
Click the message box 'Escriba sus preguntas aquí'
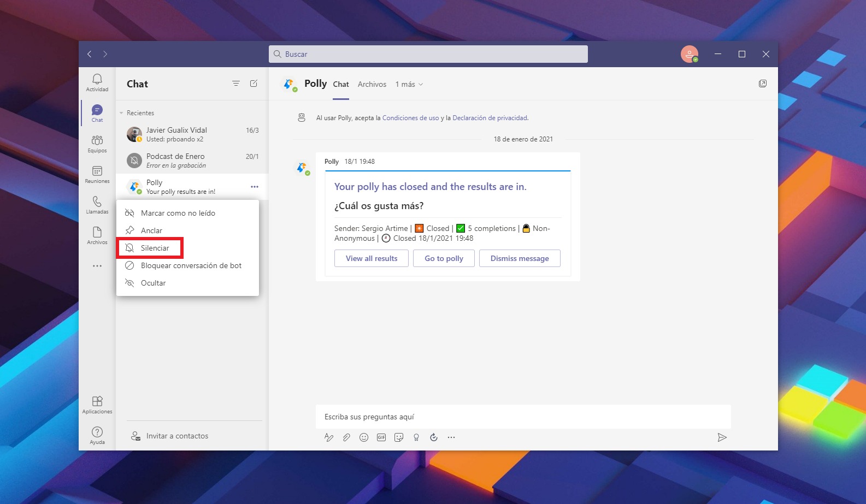coord(523,417)
